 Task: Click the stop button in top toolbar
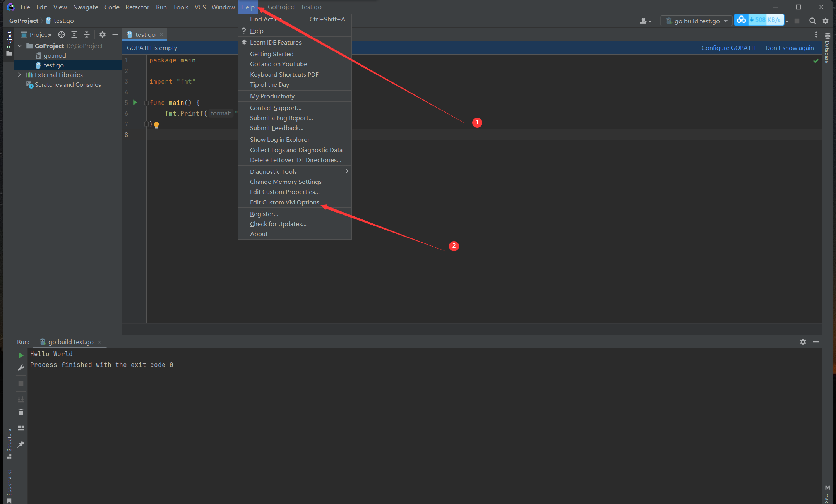[797, 21]
